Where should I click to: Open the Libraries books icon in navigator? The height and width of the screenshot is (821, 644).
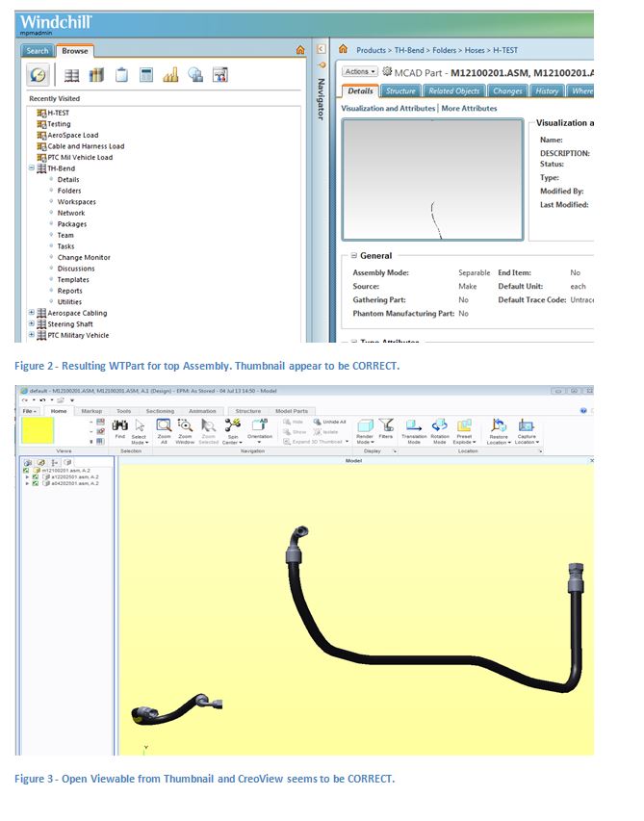click(x=96, y=75)
